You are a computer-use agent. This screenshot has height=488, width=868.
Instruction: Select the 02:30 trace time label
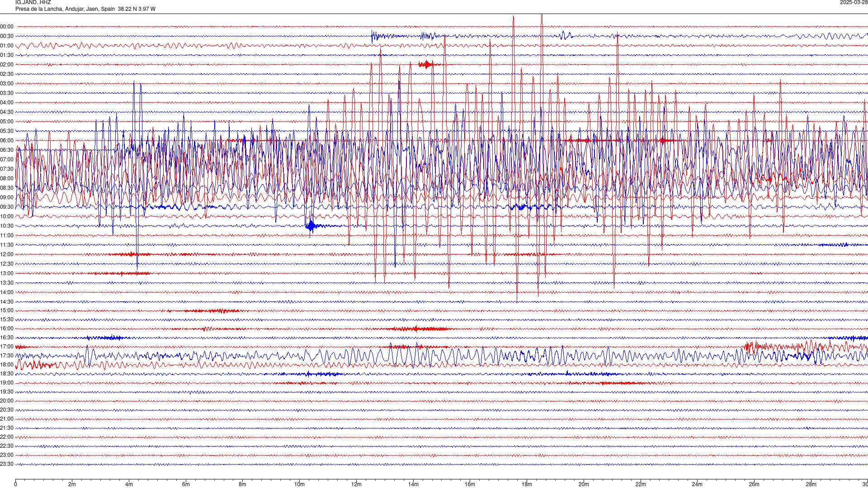point(7,74)
